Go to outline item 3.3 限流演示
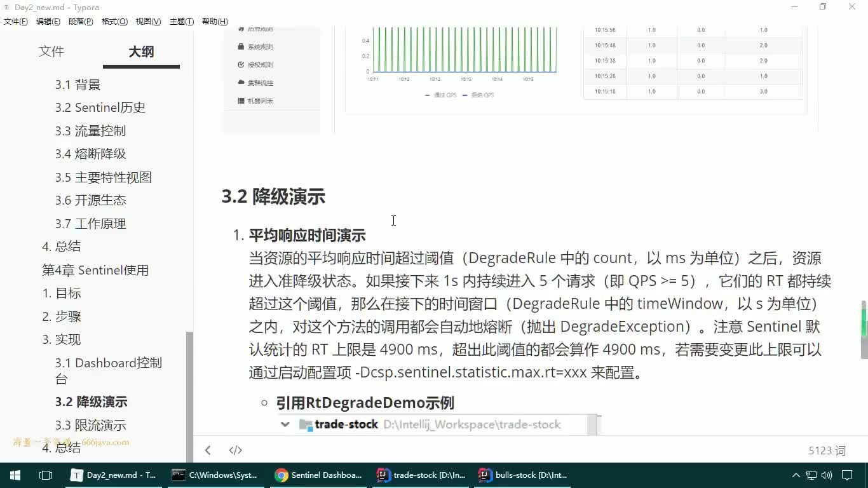Image resolution: width=868 pixels, height=488 pixels. (90, 425)
